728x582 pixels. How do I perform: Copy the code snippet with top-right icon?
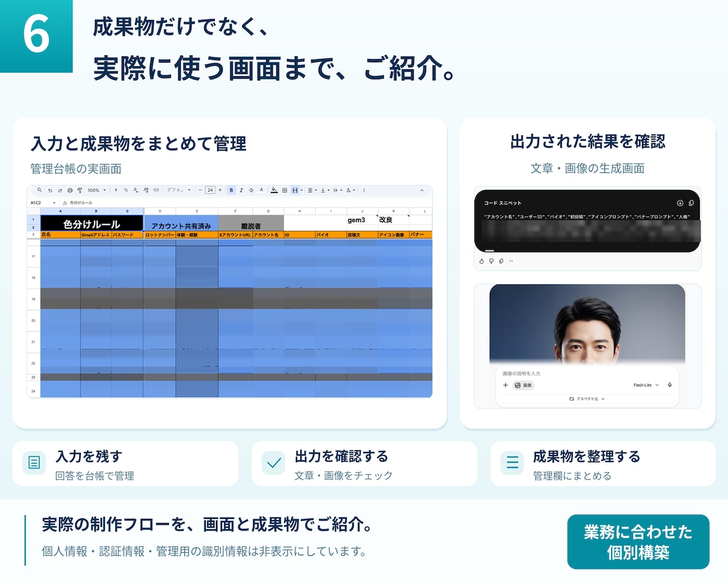tap(691, 203)
